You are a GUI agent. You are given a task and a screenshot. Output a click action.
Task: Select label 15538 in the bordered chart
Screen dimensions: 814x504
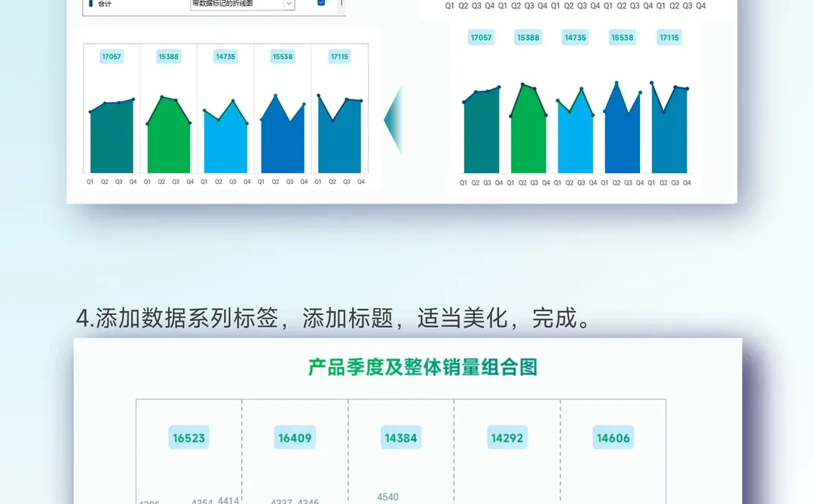[283, 57]
